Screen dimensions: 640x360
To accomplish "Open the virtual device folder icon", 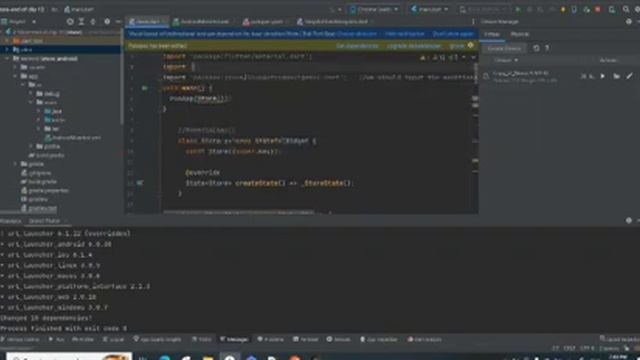I will 616,76.
